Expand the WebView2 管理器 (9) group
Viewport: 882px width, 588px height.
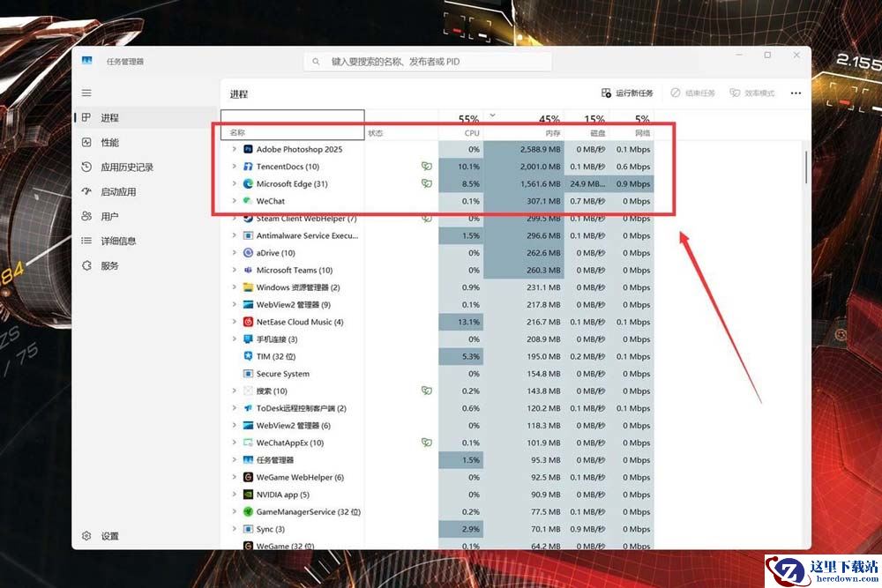click(234, 305)
